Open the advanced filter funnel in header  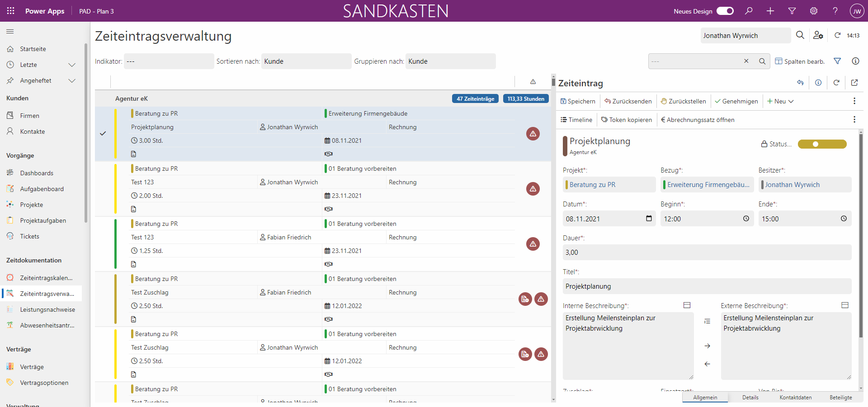pos(792,11)
